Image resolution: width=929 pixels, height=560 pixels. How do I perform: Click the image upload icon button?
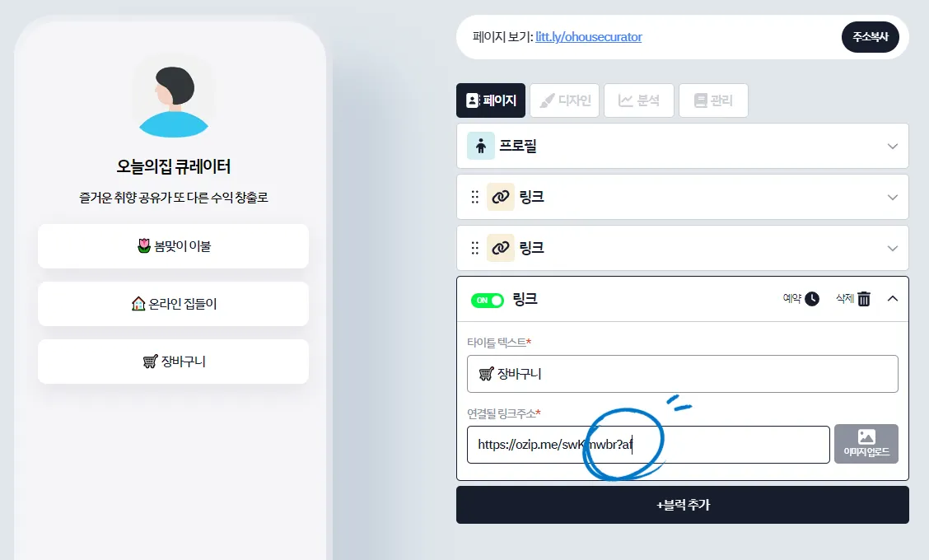point(866,444)
